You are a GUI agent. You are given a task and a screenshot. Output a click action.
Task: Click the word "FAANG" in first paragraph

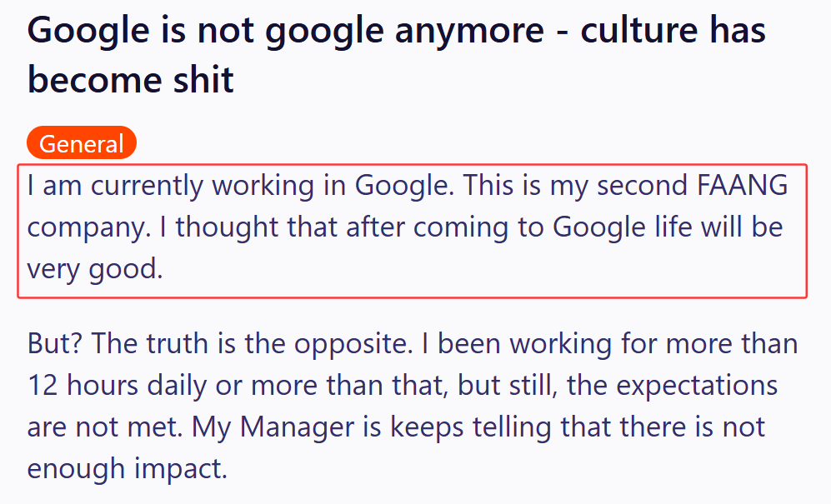click(742, 185)
